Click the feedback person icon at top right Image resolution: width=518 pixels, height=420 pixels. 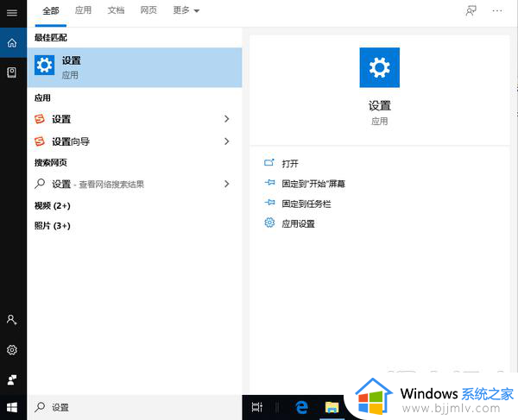coord(471,10)
